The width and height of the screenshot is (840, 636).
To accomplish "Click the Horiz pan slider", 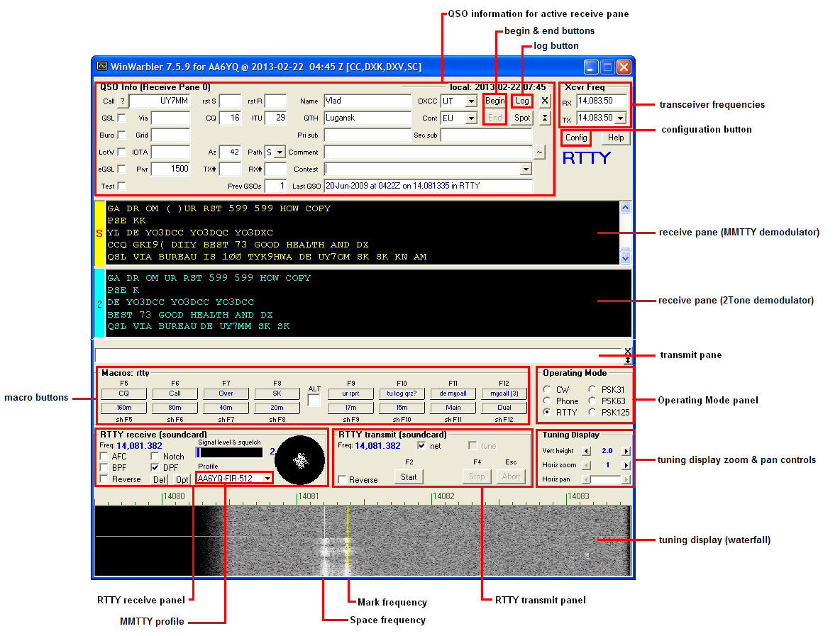I will click(606, 480).
